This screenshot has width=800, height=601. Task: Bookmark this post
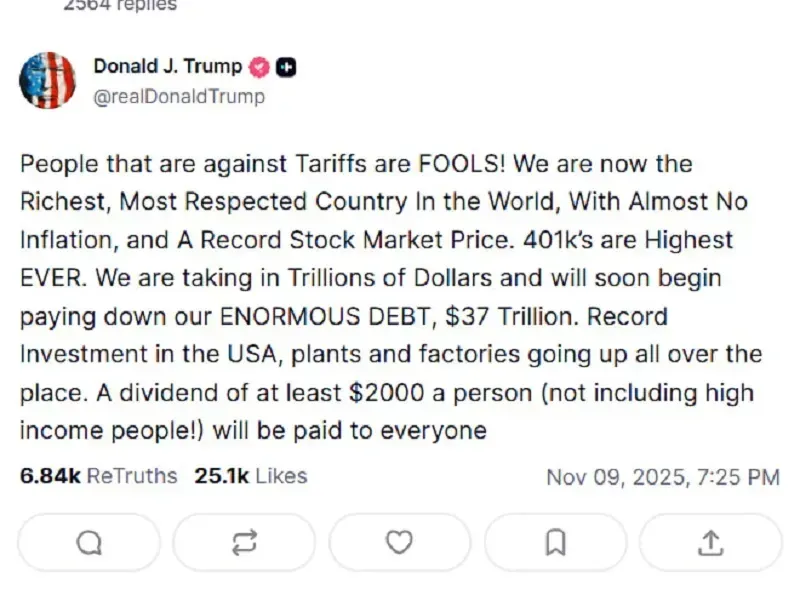click(555, 542)
